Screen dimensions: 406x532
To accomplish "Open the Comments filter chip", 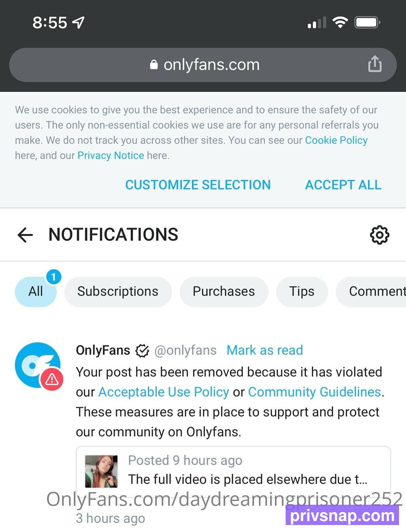I will coord(371,292).
